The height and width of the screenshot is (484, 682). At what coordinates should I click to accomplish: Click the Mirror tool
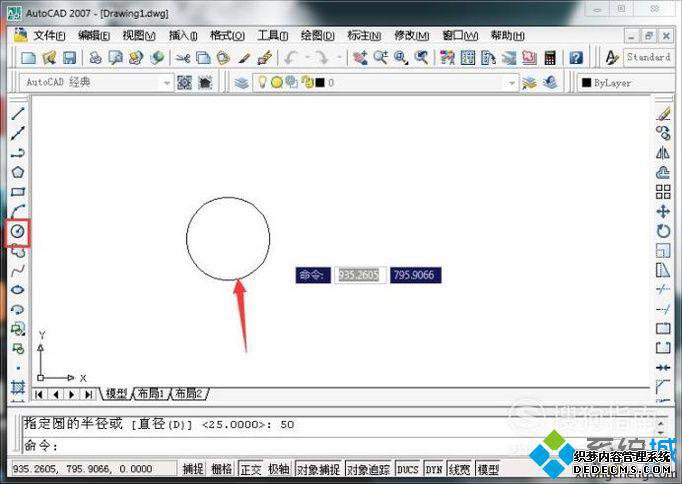point(663,153)
